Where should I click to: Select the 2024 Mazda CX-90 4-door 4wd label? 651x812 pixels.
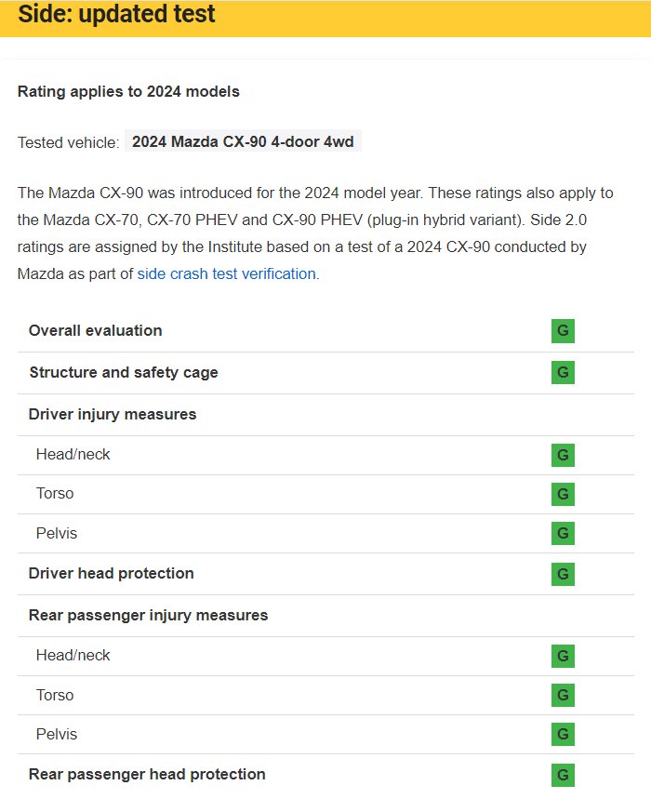pos(243,142)
